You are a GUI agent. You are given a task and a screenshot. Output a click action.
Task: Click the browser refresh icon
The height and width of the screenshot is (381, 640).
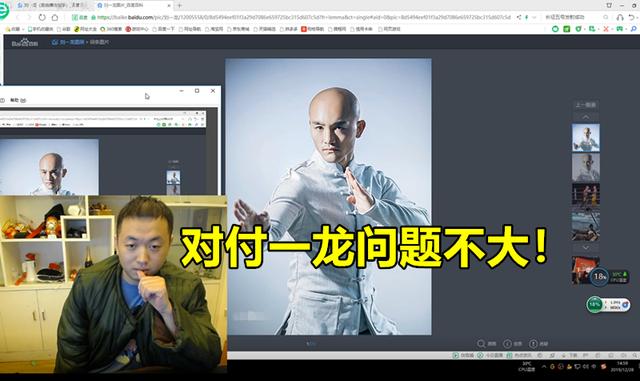coord(42,18)
